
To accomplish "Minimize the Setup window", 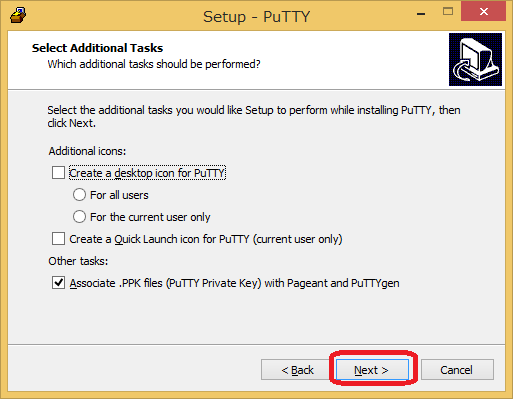I will [421, 13].
